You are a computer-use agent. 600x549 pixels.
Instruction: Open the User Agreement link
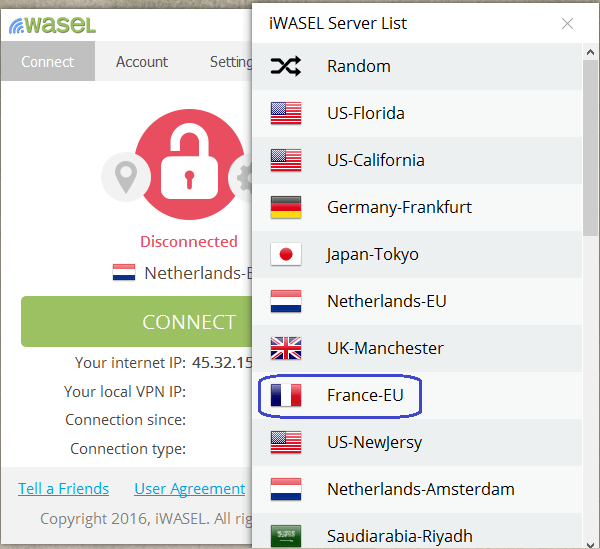(189, 489)
